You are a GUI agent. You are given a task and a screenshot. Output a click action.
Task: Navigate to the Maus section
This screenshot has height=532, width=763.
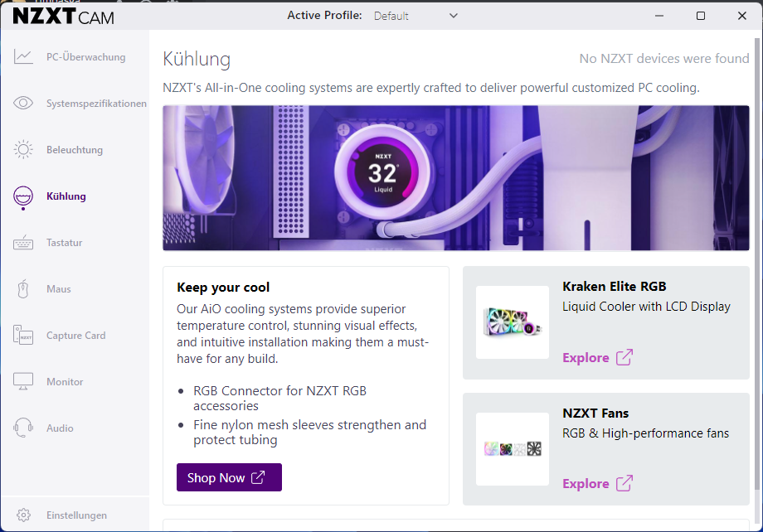[x=75, y=289]
